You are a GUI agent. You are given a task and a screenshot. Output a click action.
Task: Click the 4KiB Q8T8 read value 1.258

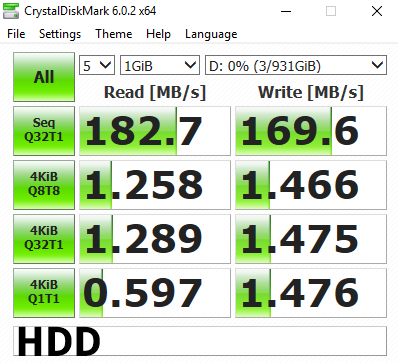coord(155,185)
